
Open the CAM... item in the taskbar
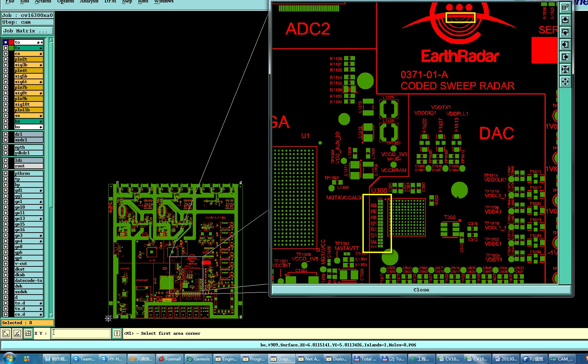(562, 359)
